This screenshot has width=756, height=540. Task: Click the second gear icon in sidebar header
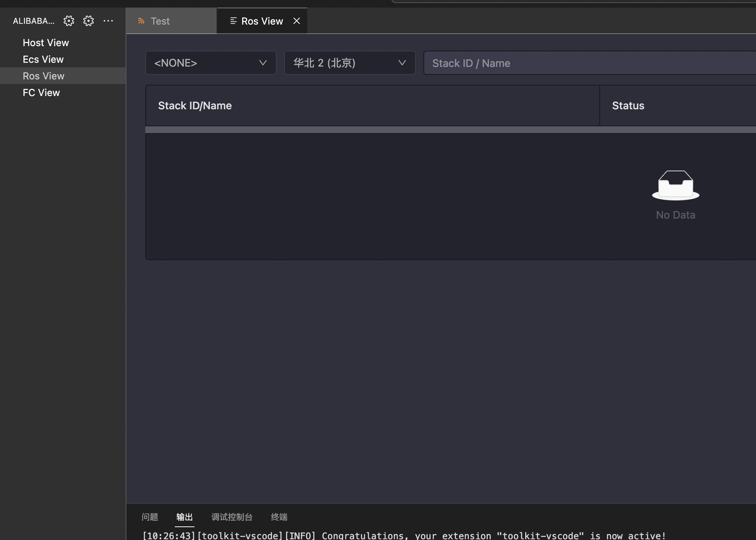[89, 21]
